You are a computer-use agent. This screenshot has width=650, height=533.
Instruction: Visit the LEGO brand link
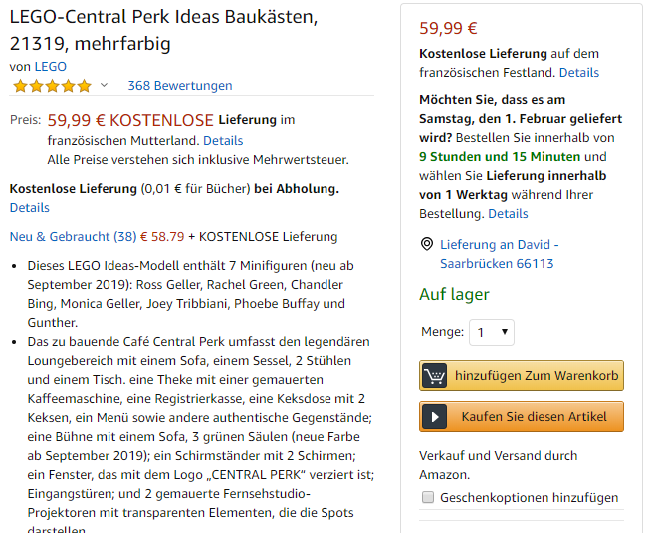tap(51, 67)
